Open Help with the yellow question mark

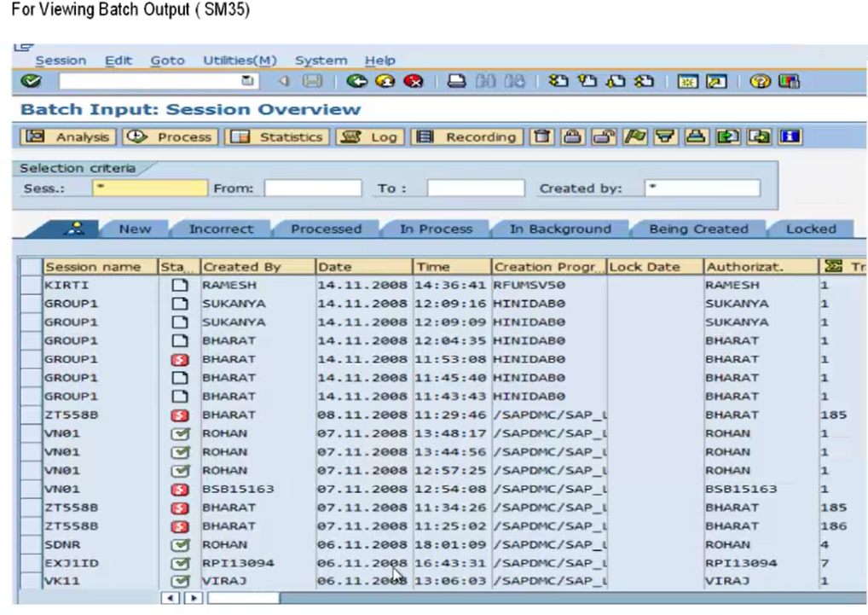pyautogui.click(x=760, y=81)
